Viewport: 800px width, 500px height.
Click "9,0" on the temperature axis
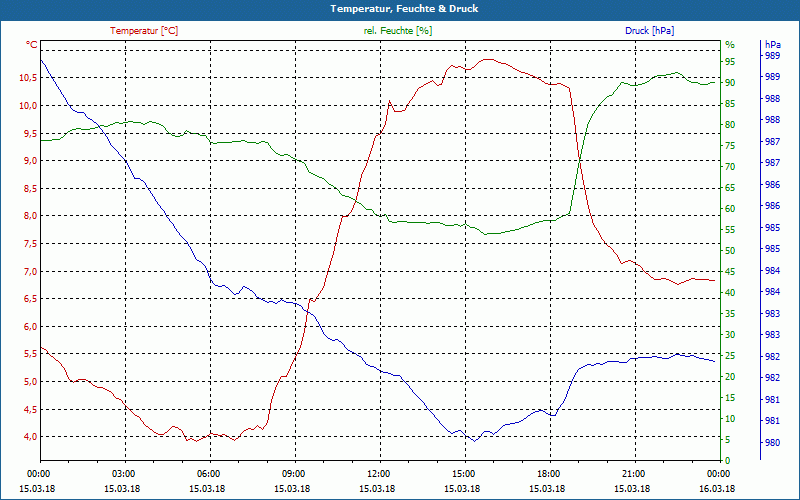(31, 161)
